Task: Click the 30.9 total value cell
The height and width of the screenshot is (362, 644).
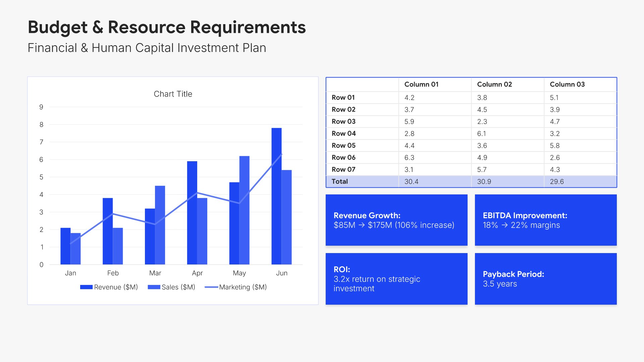Action: (484, 182)
